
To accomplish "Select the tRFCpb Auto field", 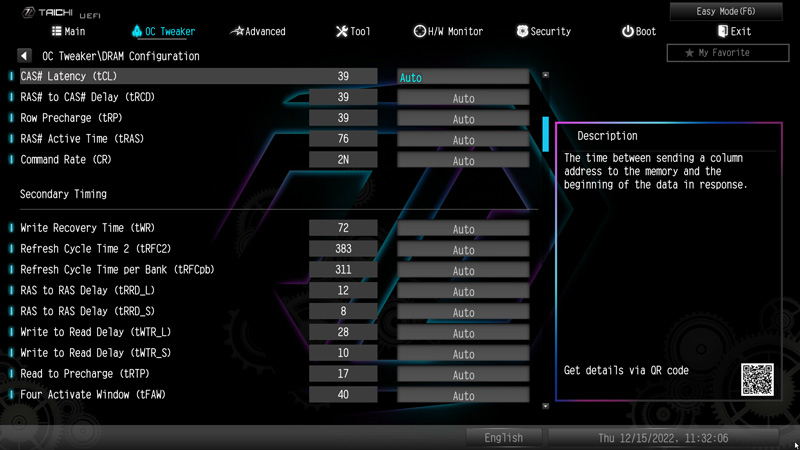I will coord(463,271).
